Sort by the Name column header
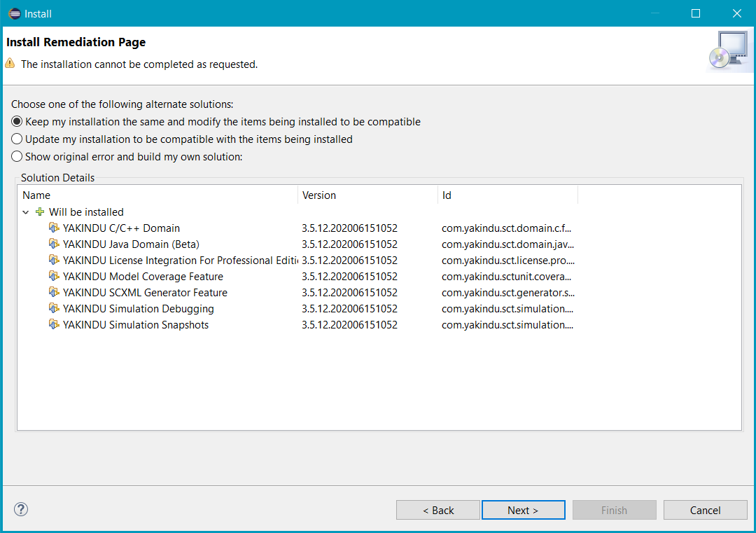756x533 pixels. coord(158,195)
